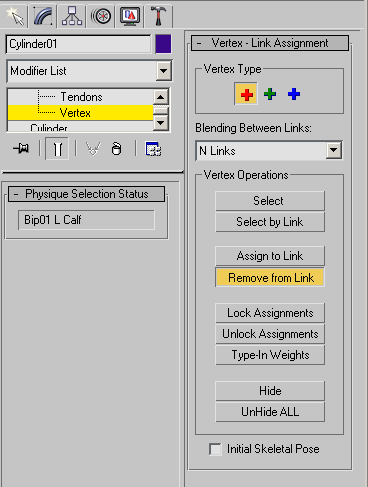Enable Initial Skeletal Pose checkbox

click(215, 449)
